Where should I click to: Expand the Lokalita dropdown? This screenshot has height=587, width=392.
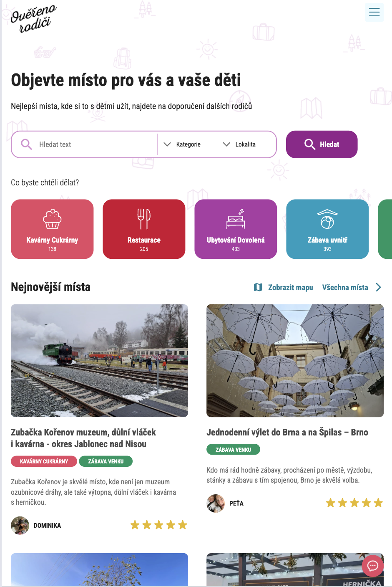point(246,144)
